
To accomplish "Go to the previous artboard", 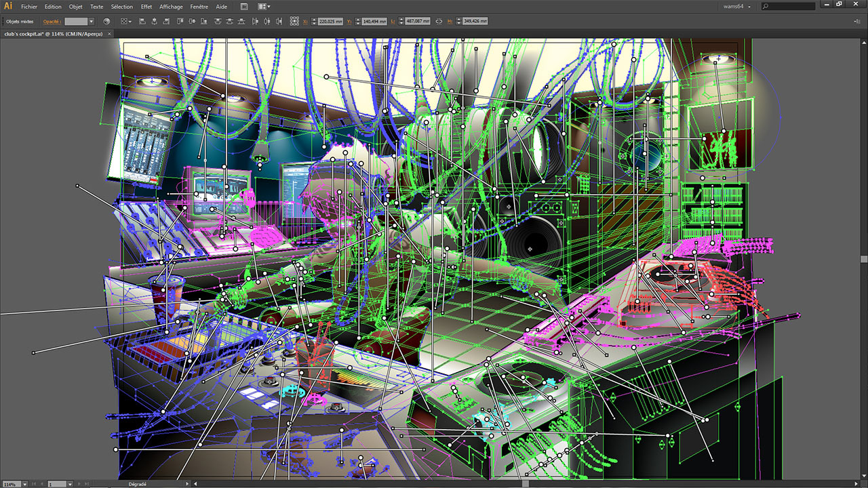I will [x=41, y=484].
